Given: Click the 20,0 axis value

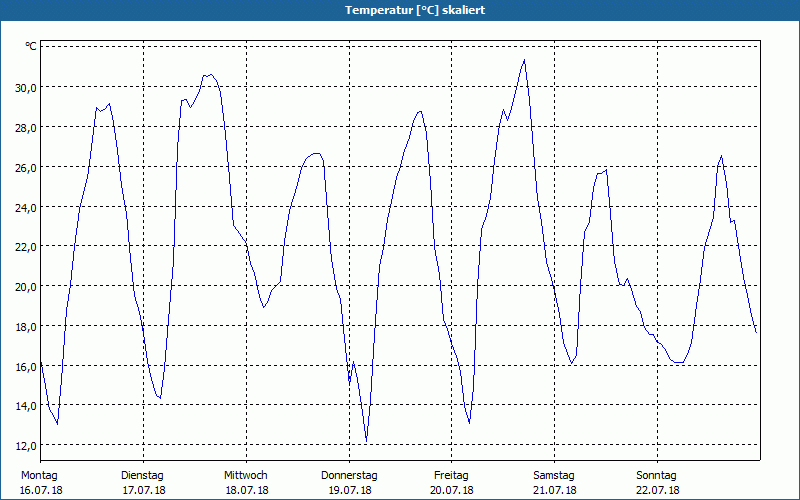Looking at the screenshot, I should 26,287.
